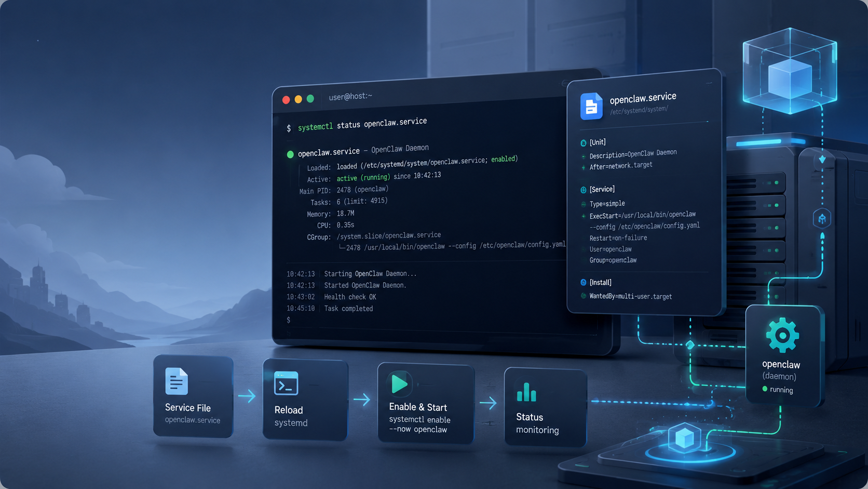Click the red close dot in terminal window
The width and height of the screenshot is (868, 489).
286,100
